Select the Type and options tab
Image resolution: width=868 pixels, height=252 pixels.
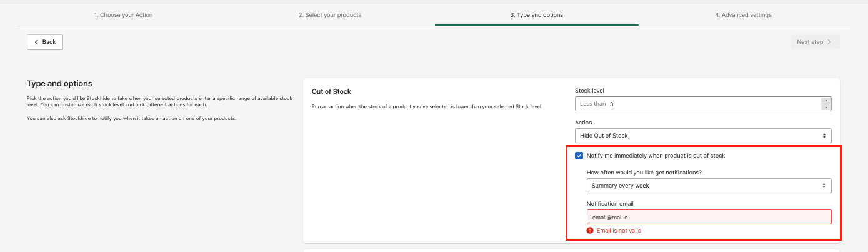tap(536, 15)
